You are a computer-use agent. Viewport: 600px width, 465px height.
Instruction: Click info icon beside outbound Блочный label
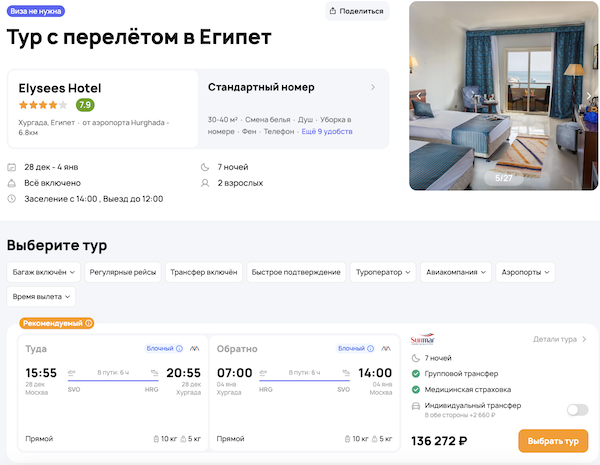tap(179, 349)
